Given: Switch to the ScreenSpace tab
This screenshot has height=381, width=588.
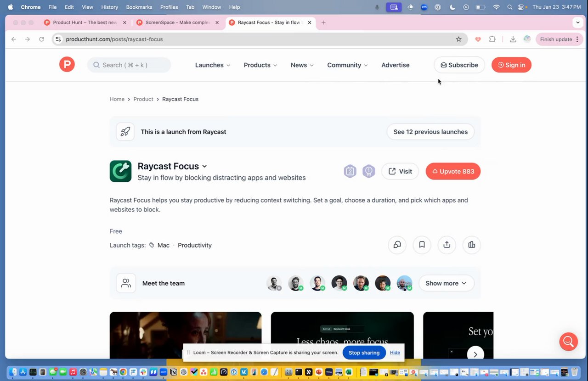Looking at the screenshot, I should click(x=177, y=22).
